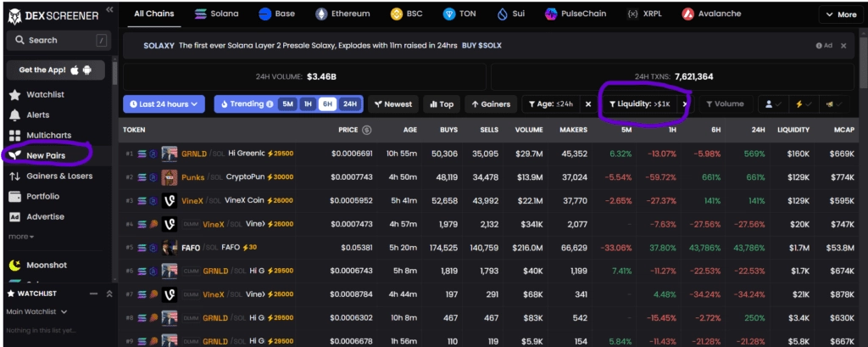Remove the Age ≤24h filter
Viewport: 868px width, 347px height.
tap(588, 104)
